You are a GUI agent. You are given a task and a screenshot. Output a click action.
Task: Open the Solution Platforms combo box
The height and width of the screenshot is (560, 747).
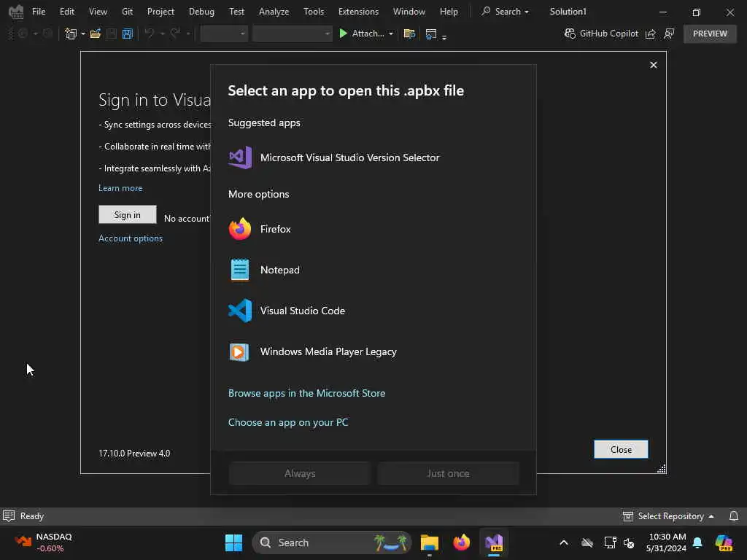pyautogui.click(x=292, y=34)
